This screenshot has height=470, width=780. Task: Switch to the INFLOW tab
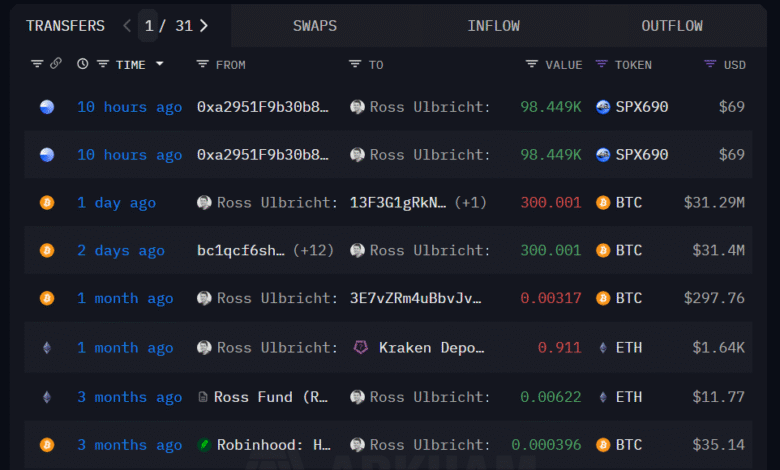pos(493,26)
